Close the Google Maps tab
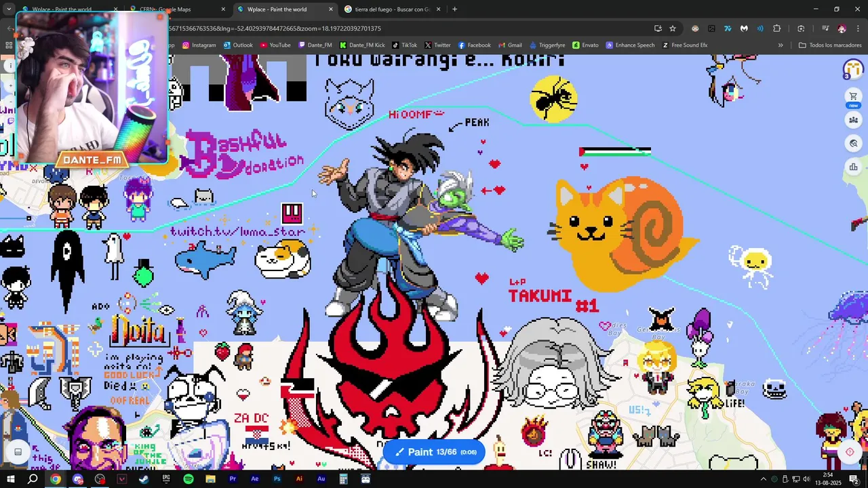 pos(223,9)
